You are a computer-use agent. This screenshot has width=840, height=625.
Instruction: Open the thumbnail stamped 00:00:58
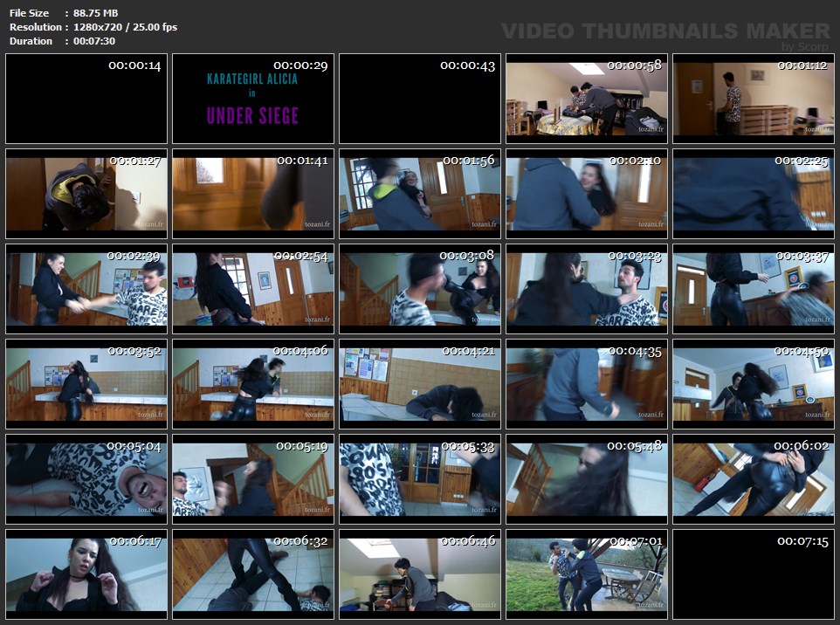pyautogui.click(x=587, y=99)
